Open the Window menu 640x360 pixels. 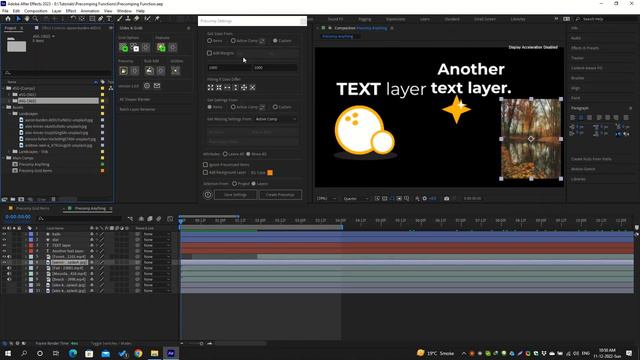[124, 11]
